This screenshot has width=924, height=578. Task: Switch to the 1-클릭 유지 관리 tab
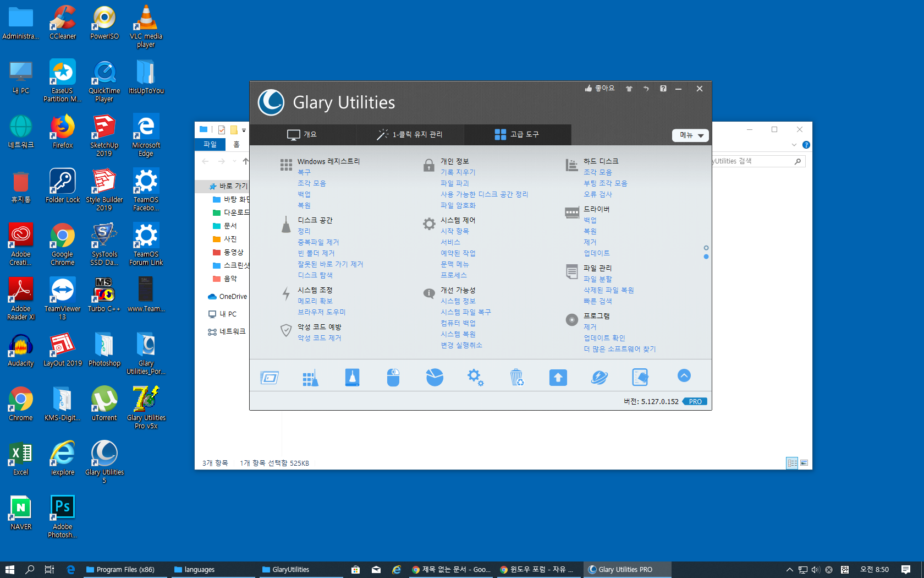pyautogui.click(x=410, y=134)
